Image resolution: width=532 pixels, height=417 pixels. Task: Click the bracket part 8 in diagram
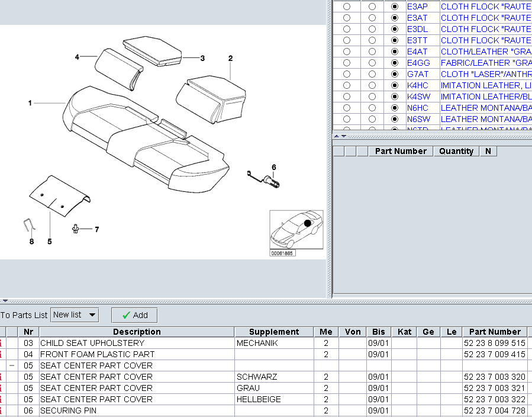29,226
